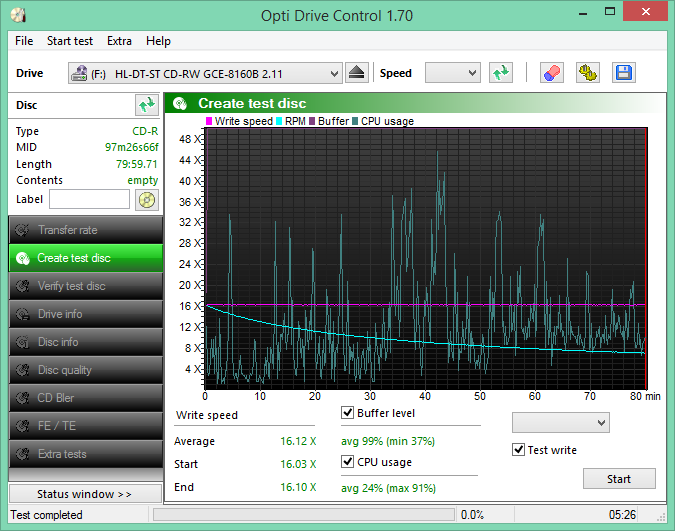This screenshot has height=531, width=675.
Task: Click the End speed value 16.10 X
Action: (298, 487)
